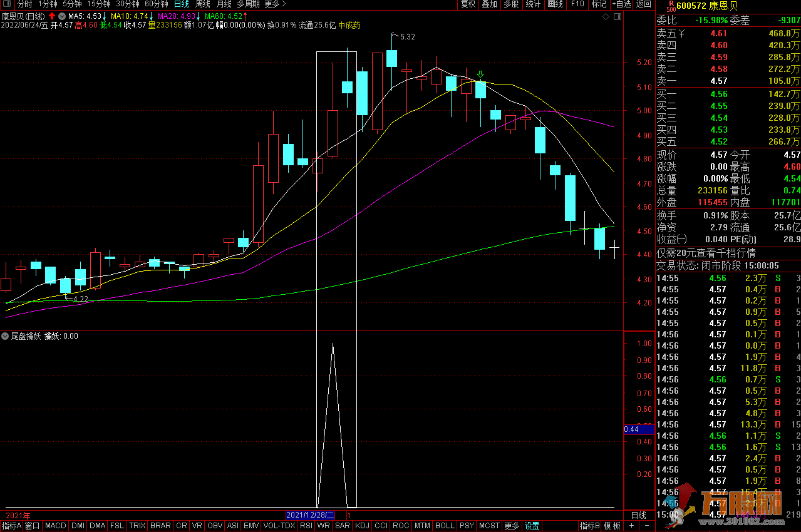
Task: Click the 画线 drawing button
Action: point(555,4)
